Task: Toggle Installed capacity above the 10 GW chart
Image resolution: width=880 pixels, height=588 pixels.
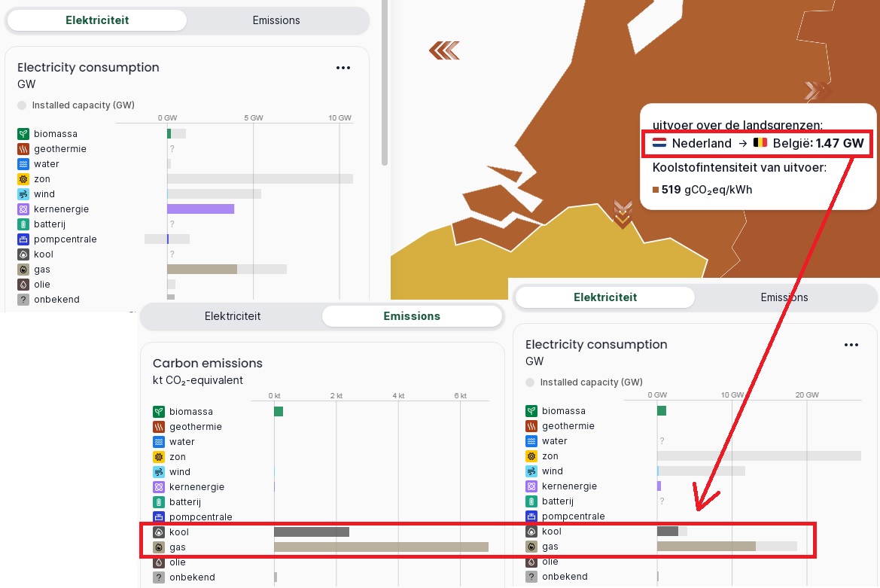Action: [x=22, y=105]
